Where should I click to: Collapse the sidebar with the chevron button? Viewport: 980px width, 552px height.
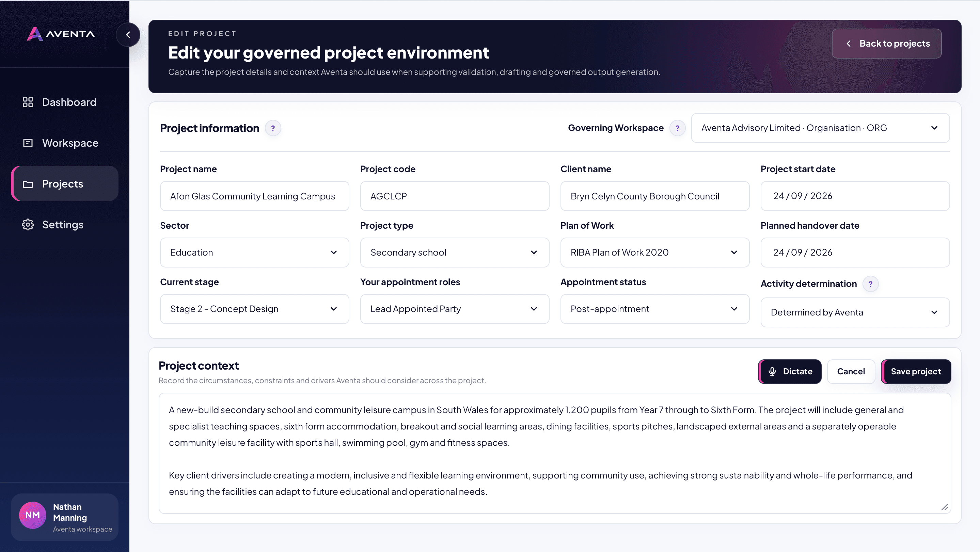[128, 35]
